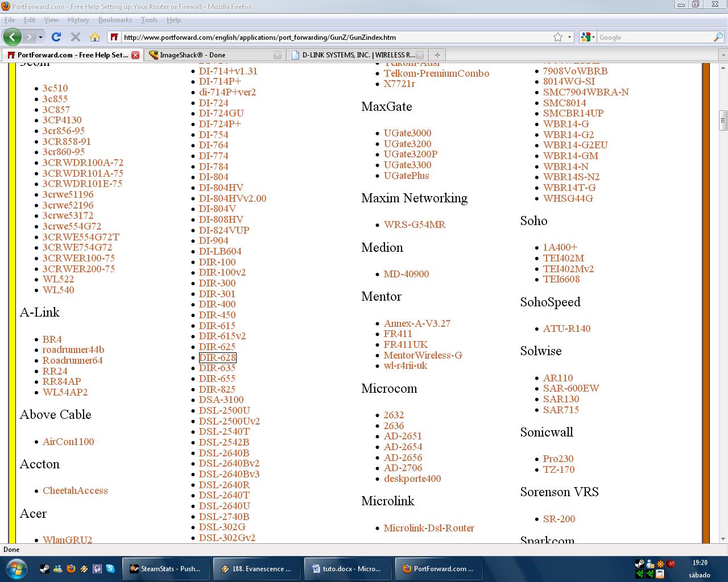Open the DIR-655 router link

tap(217, 379)
